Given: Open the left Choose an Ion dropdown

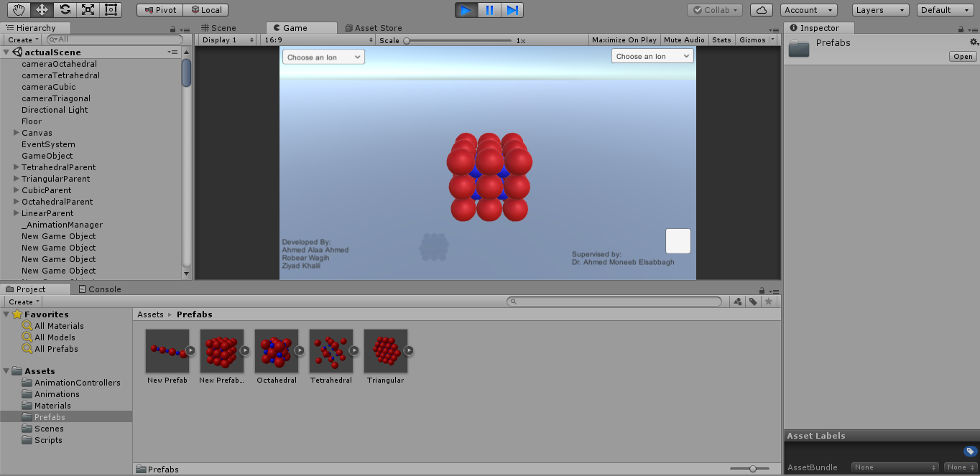Looking at the screenshot, I should (x=323, y=57).
